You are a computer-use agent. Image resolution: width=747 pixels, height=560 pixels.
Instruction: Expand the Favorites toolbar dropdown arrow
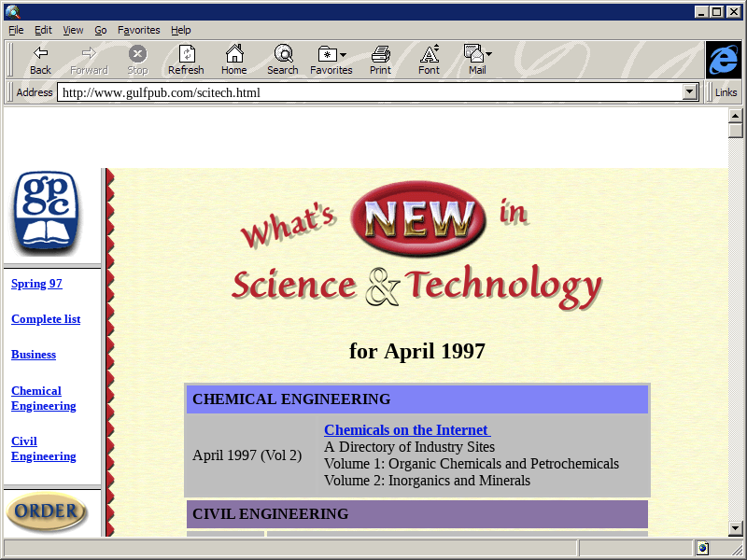coord(344,55)
